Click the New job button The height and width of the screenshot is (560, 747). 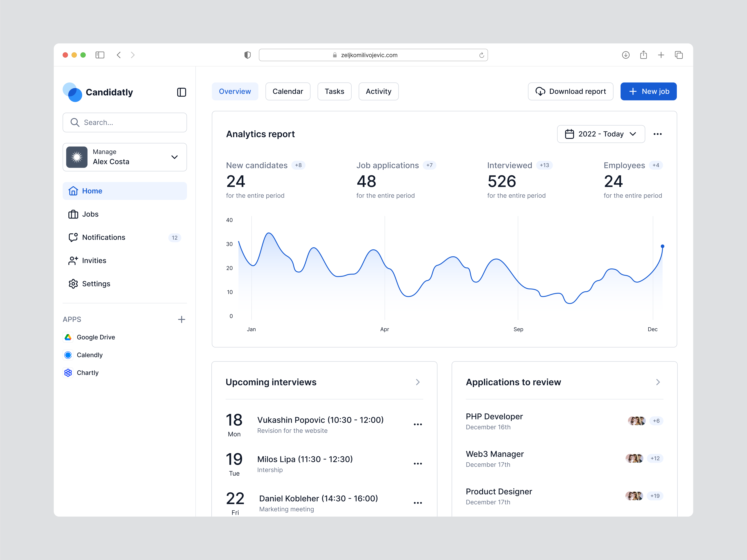[x=648, y=91]
